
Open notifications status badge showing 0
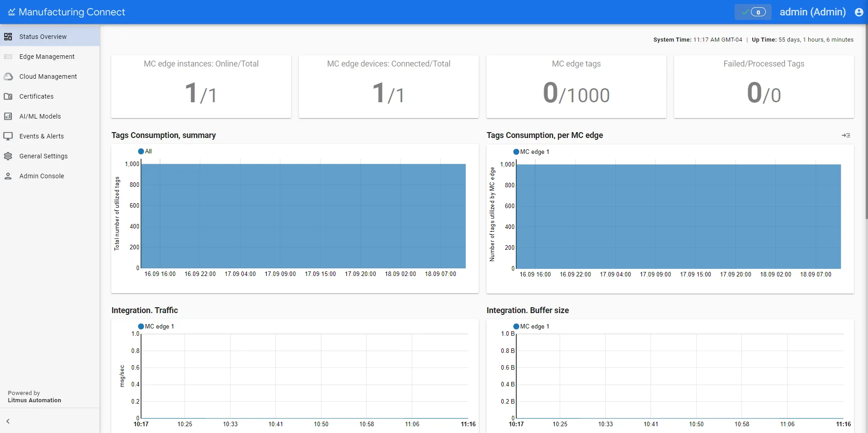click(753, 12)
